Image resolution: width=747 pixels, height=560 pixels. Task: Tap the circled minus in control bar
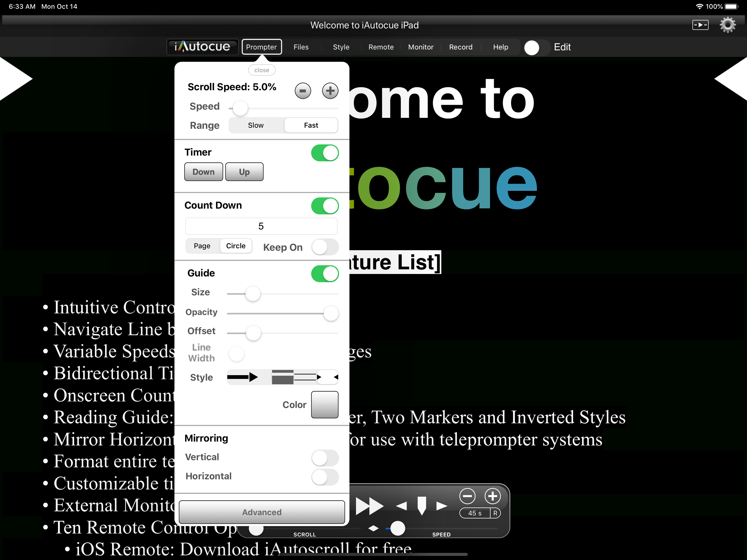[x=467, y=496]
